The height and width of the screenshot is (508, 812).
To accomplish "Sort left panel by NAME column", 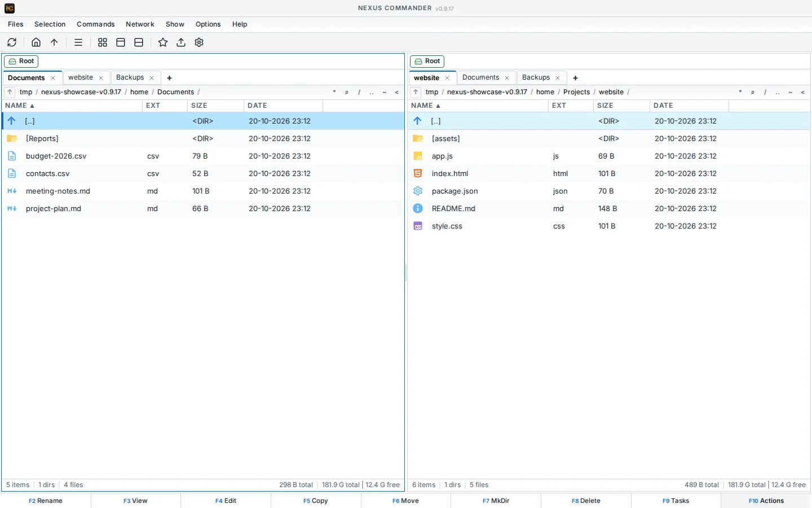I will [20, 106].
